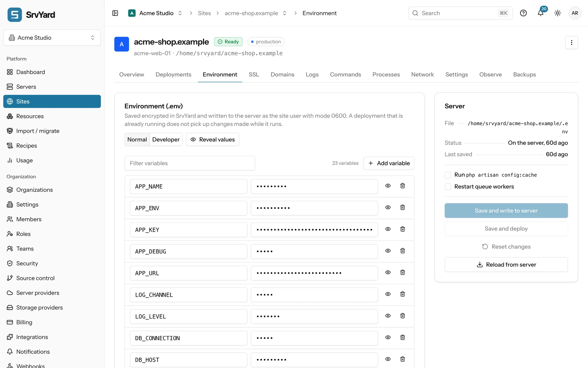Open Resources in the sidebar
The image size is (588, 368).
[x=52, y=116]
